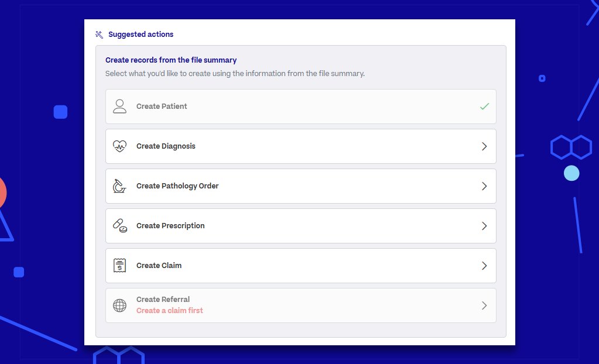Click the person icon beside Create Patient

(119, 107)
